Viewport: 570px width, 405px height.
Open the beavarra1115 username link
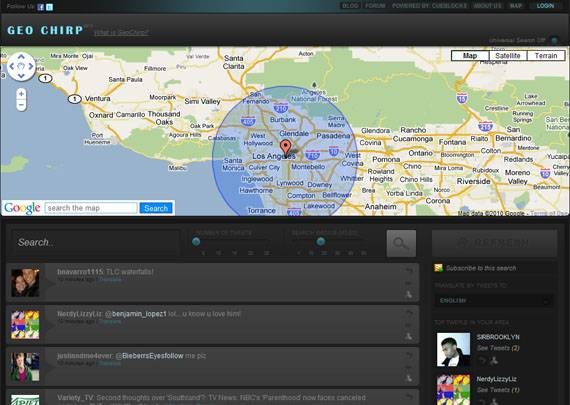pyautogui.click(x=80, y=272)
